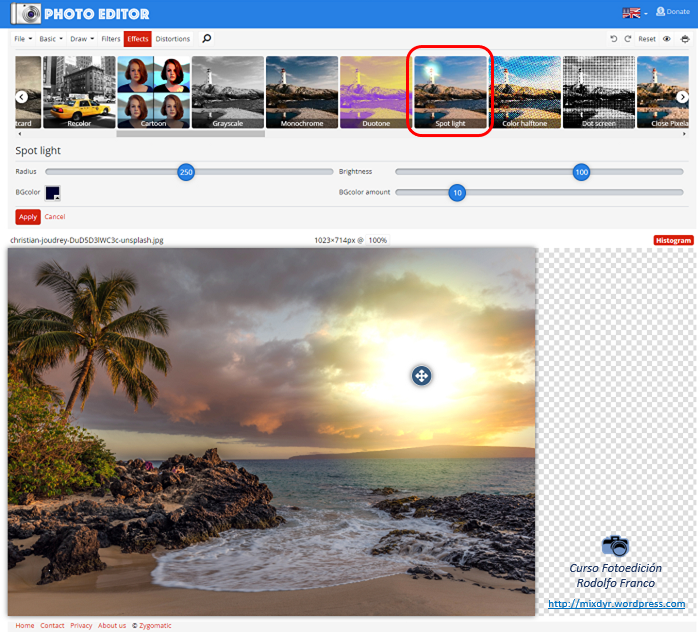Open the BGcolor color swatch
This screenshot has height=636, width=698.
(x=52, y=192)
